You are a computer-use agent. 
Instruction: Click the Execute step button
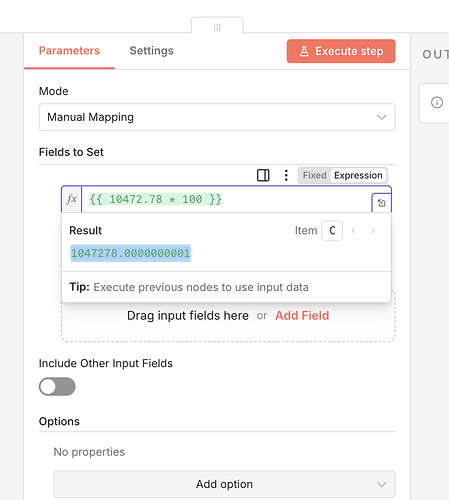click(x=341, y=51)
